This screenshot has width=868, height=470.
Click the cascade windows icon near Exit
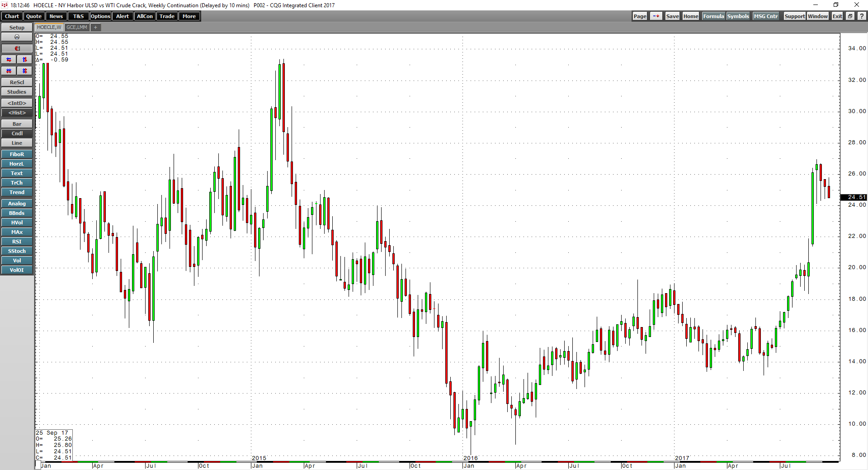tap(850, 16)
